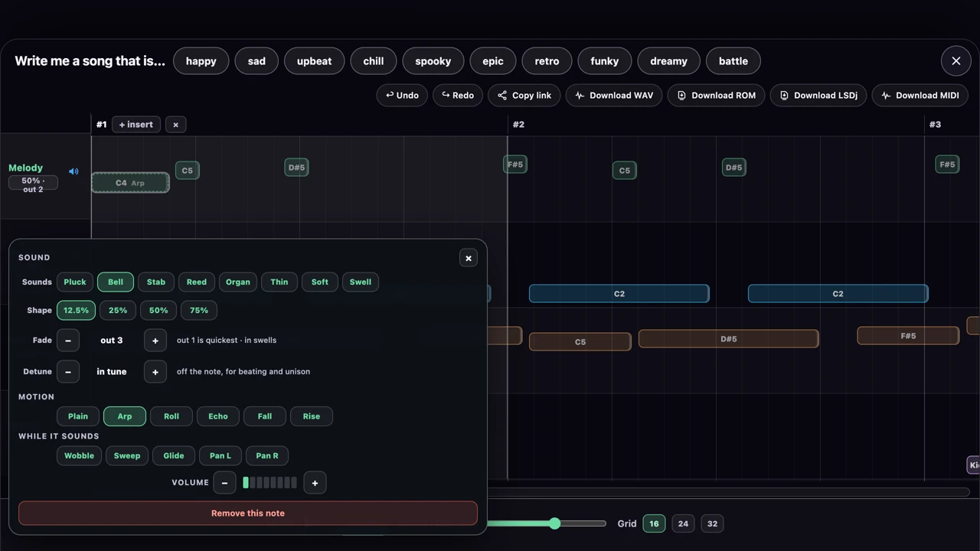Pick the spooky song mood
This screenshot has height=551, width=980.
click(x=433, y=61)
